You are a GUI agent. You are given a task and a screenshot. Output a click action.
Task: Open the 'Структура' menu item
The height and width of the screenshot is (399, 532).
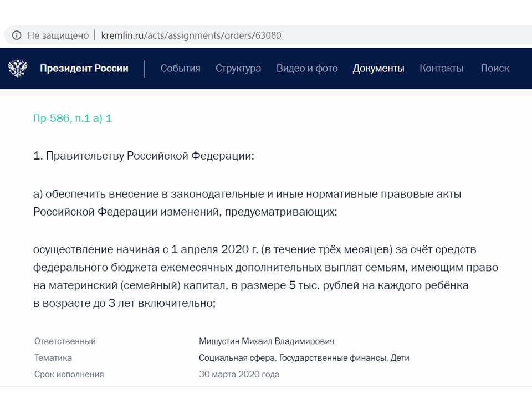click(239, 68)
